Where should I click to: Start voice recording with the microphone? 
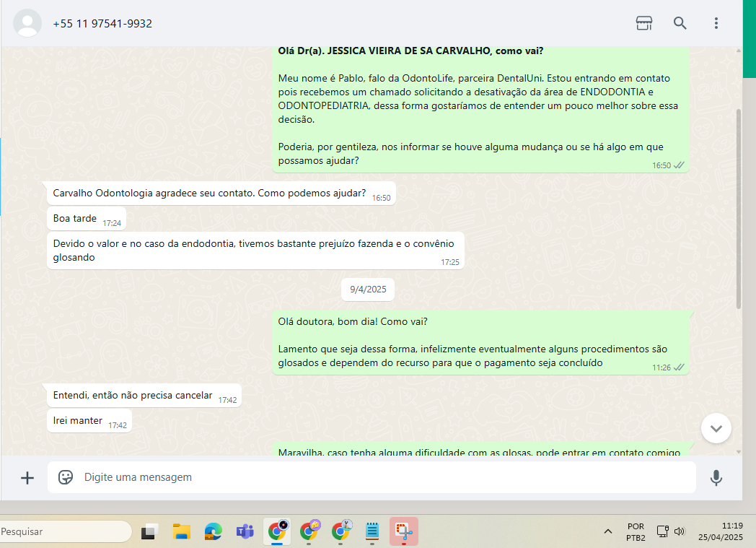pyautogui.click(x=716, y=477)
